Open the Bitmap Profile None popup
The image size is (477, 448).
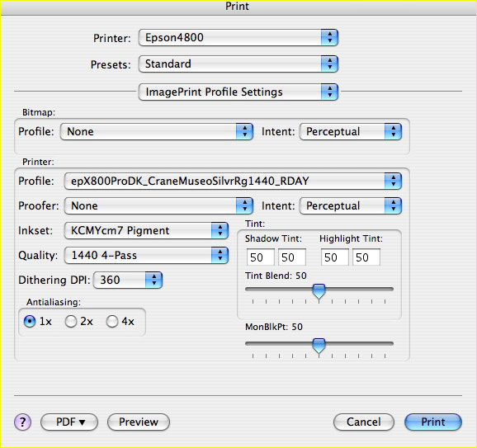(x=157, y=132)
